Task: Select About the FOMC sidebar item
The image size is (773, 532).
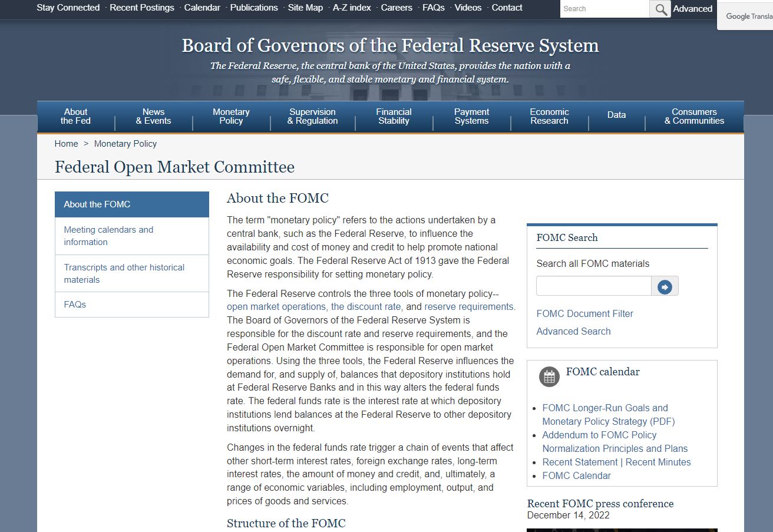Action: coord(132,204)
